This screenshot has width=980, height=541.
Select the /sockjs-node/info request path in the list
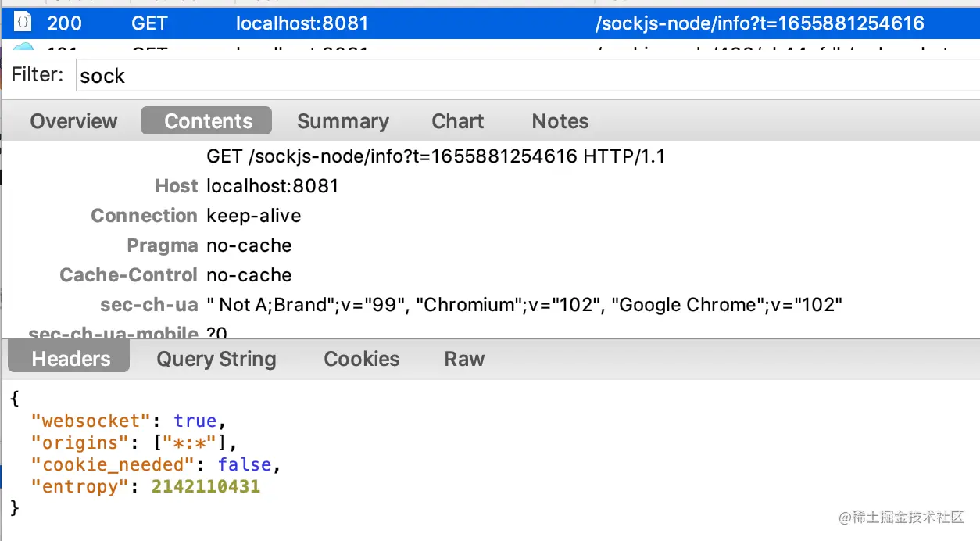coord(759,23)
